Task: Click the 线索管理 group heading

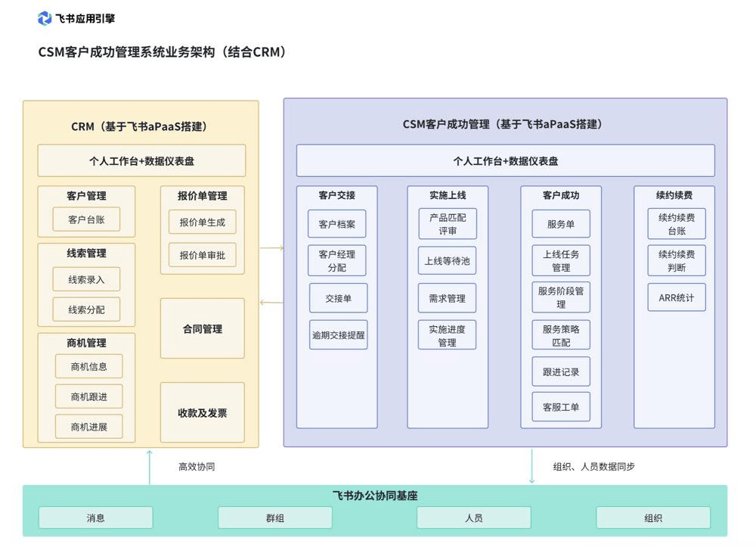Action: click(x=86, y=253)
